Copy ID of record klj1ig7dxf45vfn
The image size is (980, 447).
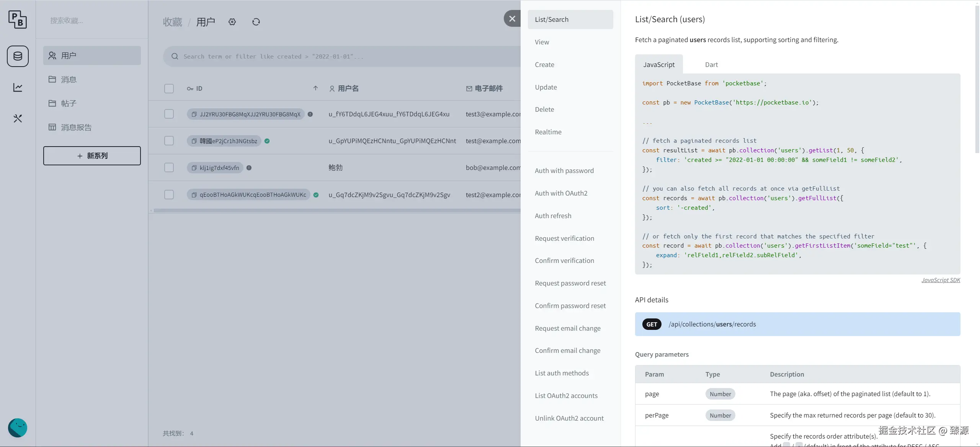pyautogui.click(x=194, y=168)
